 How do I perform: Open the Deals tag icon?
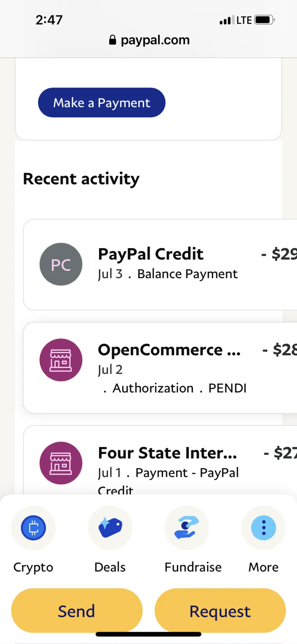point(110,528)
